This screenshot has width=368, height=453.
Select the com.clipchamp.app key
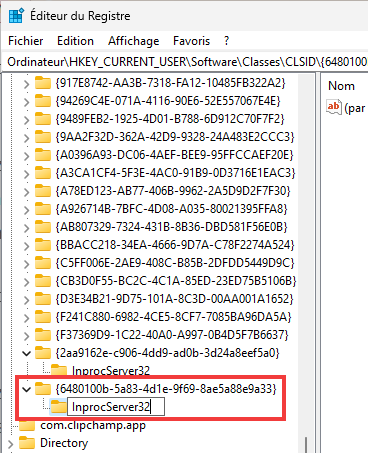point(93,426)
